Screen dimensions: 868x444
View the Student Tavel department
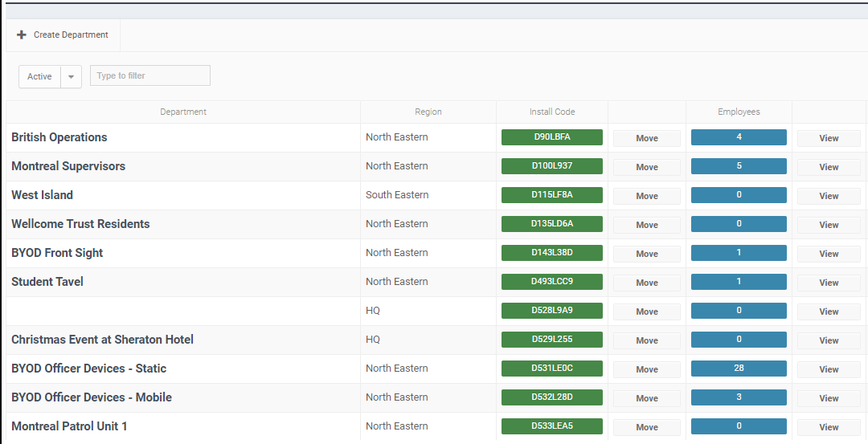pyautogui.click(x=829, y=283)
